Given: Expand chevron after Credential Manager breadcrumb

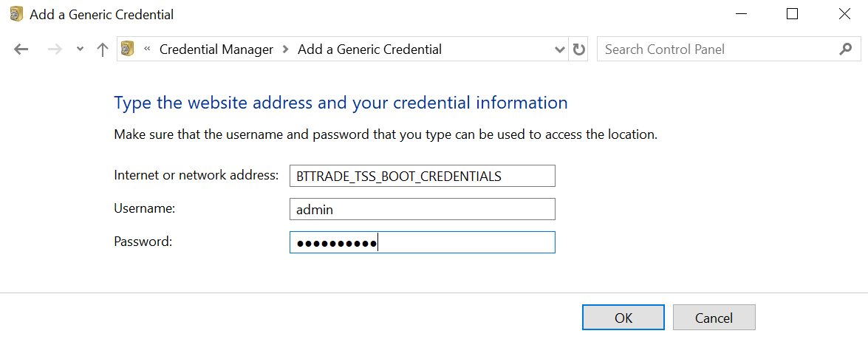Looking at the screenshot, I should click(286, 49).
